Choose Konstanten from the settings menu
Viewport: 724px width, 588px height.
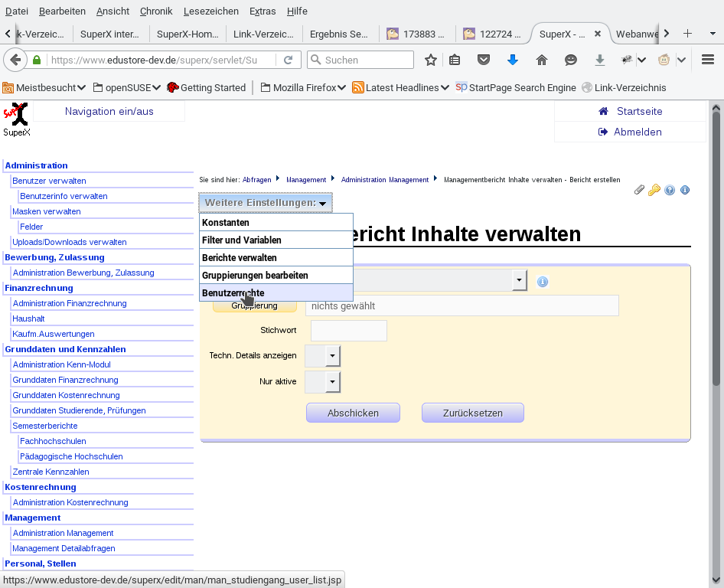point(276,223)
